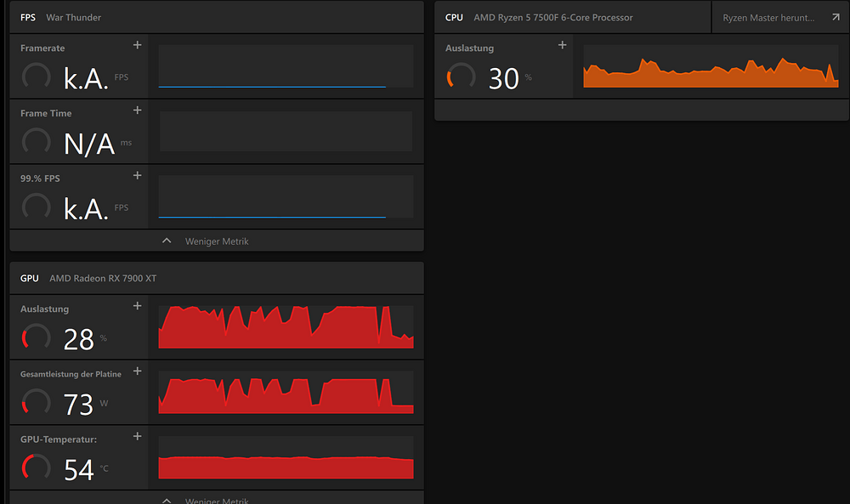Click the plus icon beside GPU-Temperatur

click(138, 436)
